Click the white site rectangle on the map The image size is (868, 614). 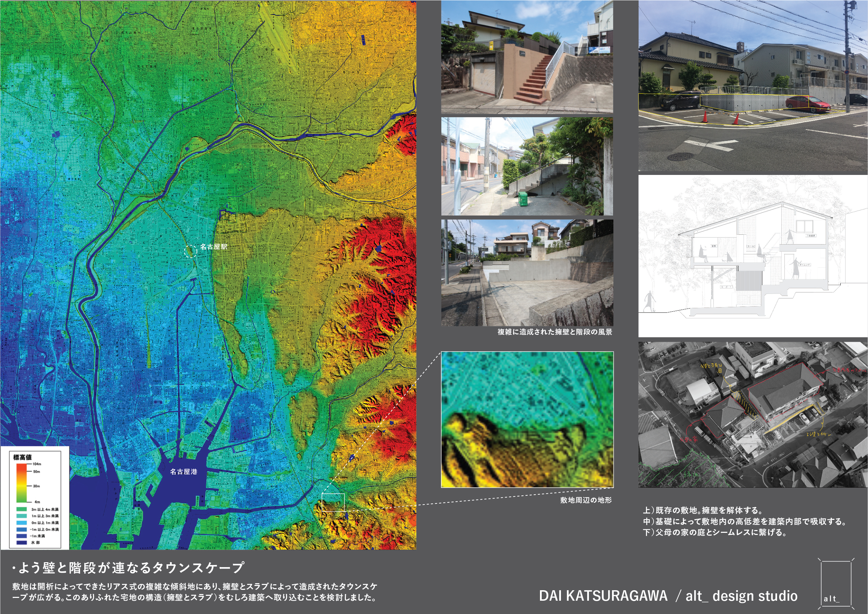point(333,502)
